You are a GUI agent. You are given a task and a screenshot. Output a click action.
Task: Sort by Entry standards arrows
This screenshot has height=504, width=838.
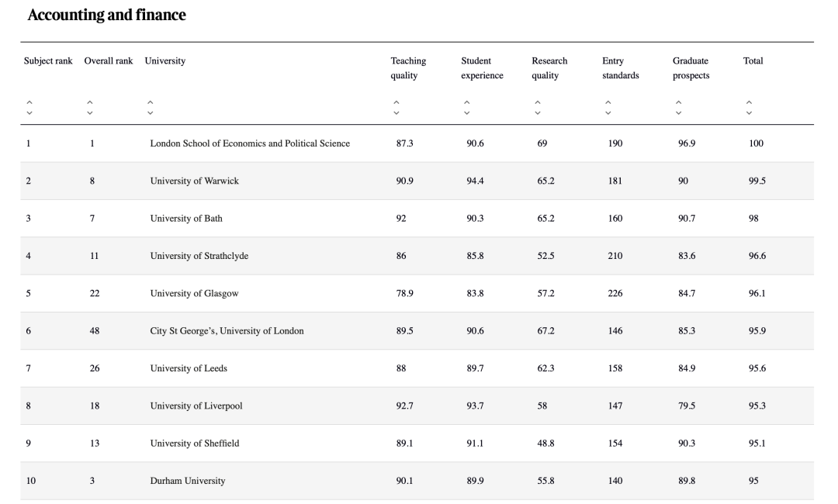pyautogui.click(x=608, y=108)
